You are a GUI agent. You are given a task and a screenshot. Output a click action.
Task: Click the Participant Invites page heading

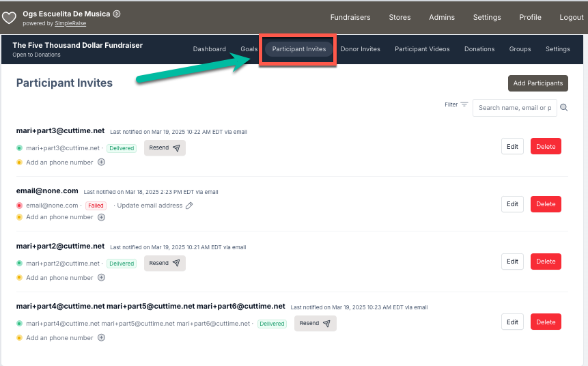pyautogui.click(x=64, y=83)
